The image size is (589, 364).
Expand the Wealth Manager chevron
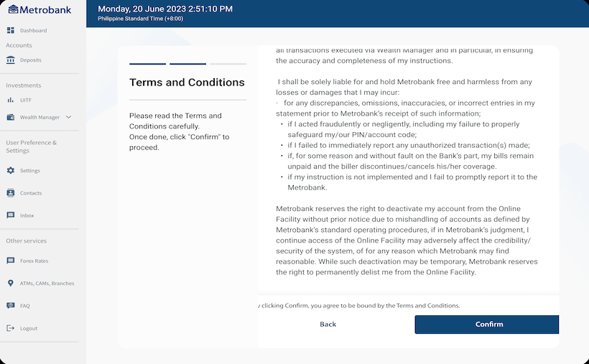tap(68, 117)
